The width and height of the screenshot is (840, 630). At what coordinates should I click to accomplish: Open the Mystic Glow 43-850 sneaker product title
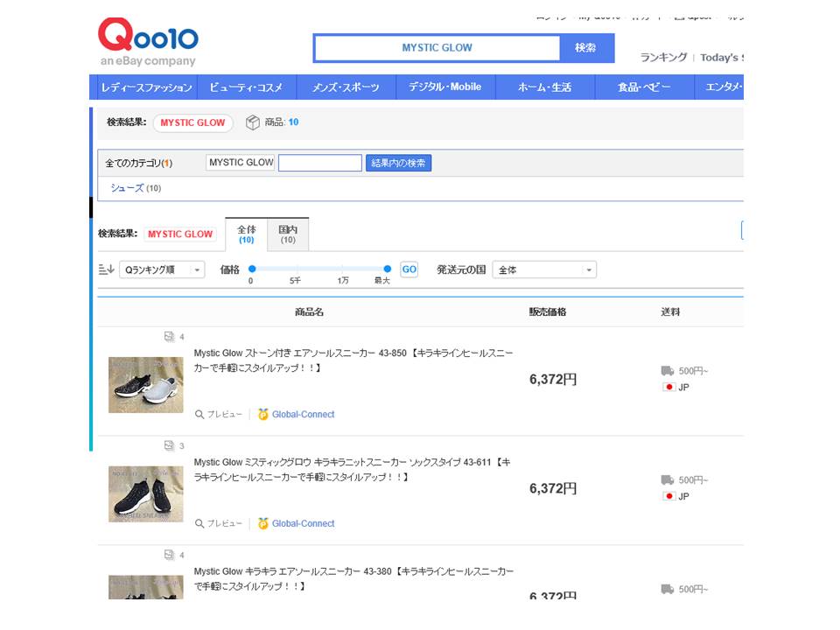pyautogui.click(x=353, y=360)
